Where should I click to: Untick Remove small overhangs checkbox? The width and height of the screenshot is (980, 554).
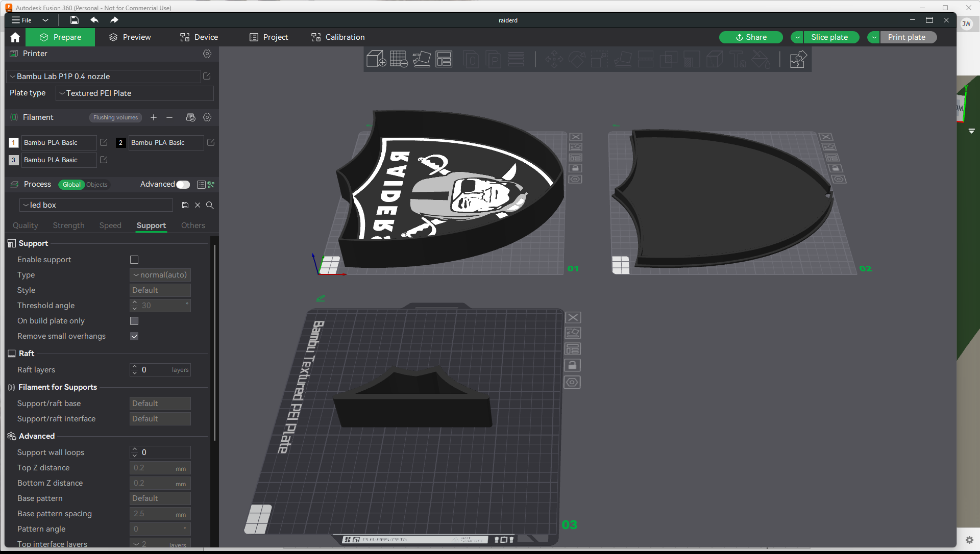click(x=134, y=336)
